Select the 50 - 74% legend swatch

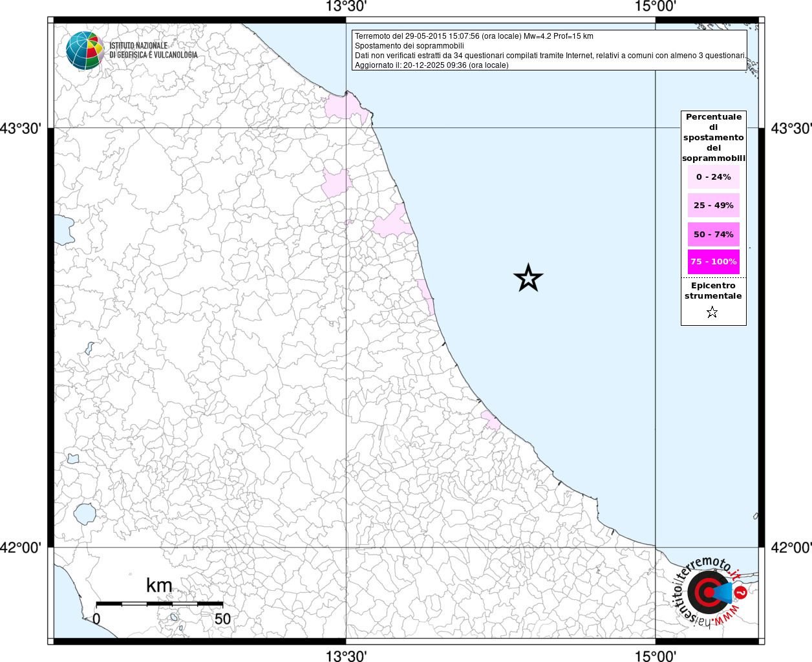tap(714, 234)
